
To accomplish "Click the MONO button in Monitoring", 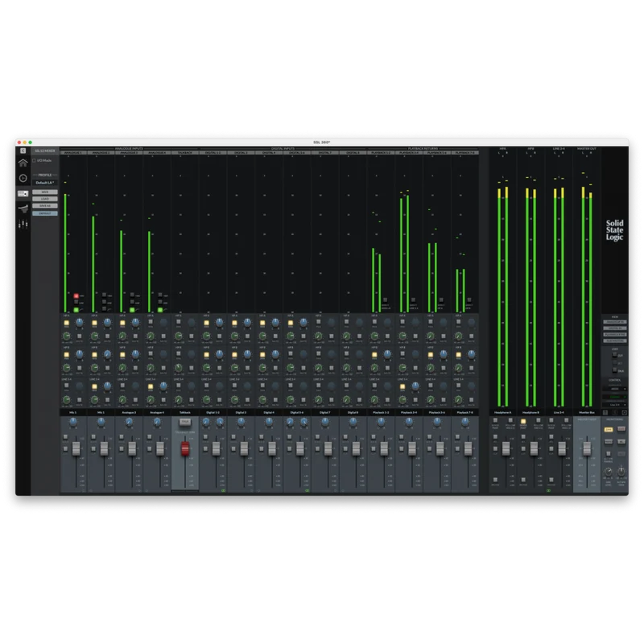I will 609,441.
